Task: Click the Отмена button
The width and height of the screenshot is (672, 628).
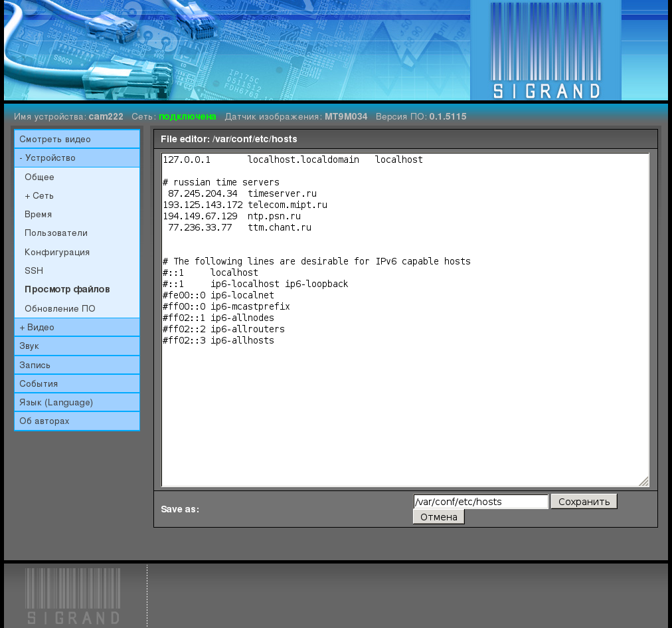Action: [438, 517]
